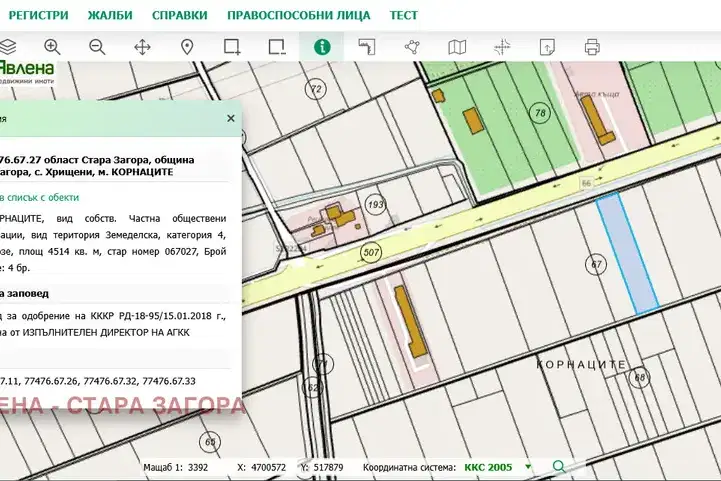Screen dimensions: 721x481
Task: Click parcel label 68 on map
Action: tap(640, 378)
